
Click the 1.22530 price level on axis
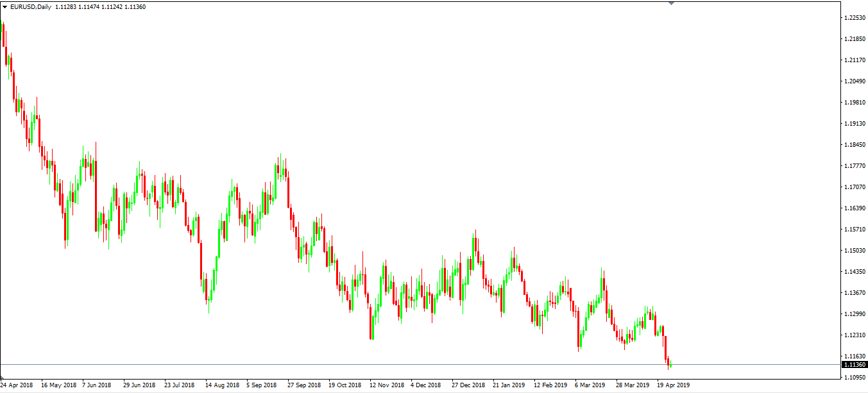coord(855,17)
